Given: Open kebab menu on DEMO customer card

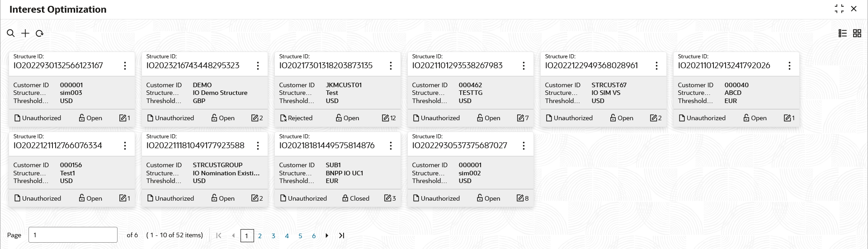Looking at the screenshot, I should (x=258, y=66).
